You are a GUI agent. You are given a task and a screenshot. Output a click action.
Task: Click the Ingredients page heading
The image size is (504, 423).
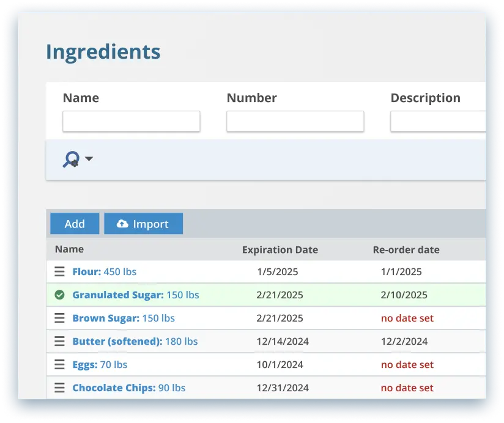[103, 52]
